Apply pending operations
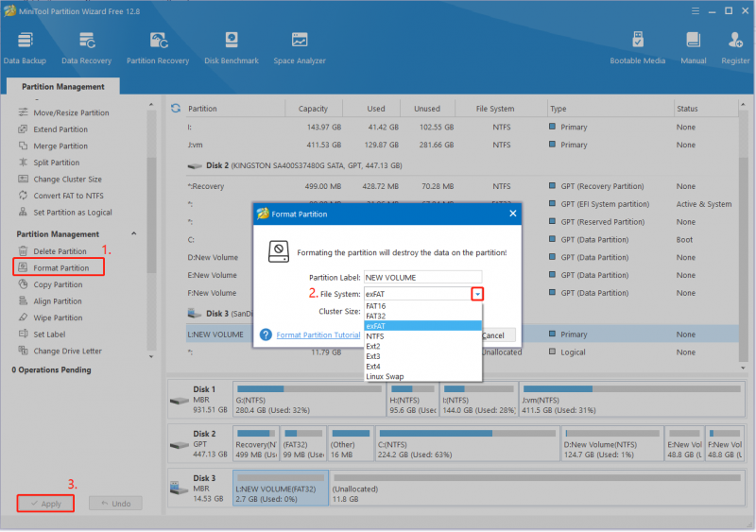756x532 pixels. click(x=45, y=504)
